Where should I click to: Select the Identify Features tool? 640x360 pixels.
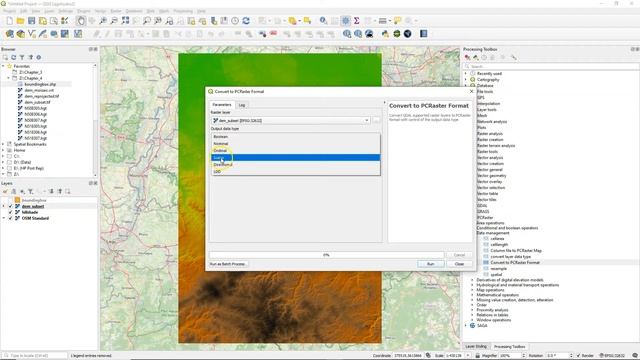(x=323, y=21)
